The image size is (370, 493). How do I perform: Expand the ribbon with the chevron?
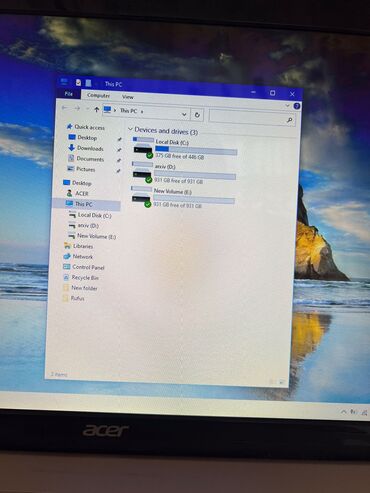[287, 105]
